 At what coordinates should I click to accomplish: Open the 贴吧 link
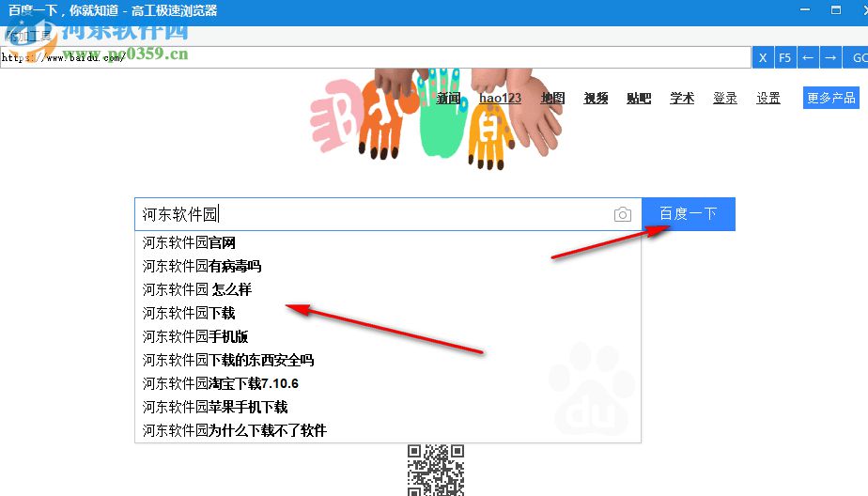(638, 99)
